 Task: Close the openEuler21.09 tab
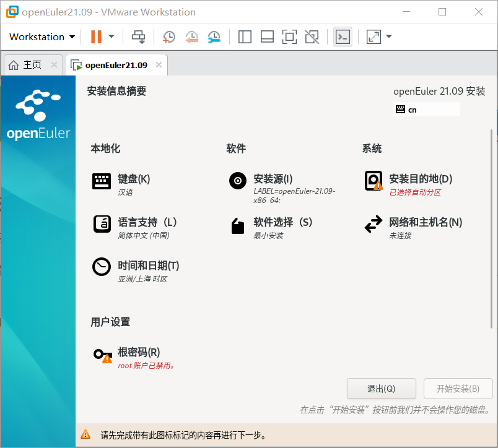[159, 65]
